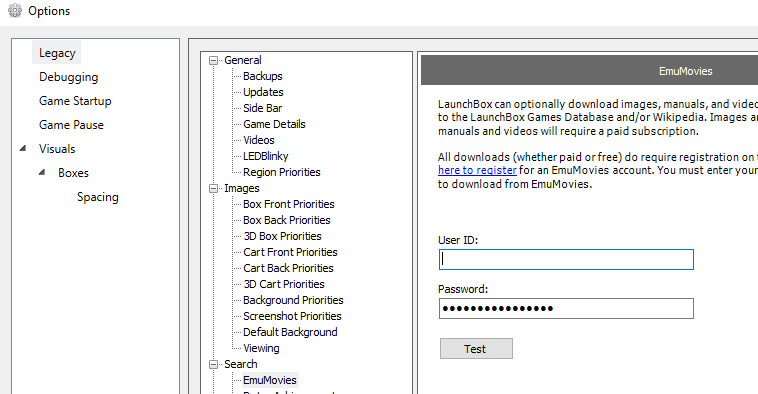This screenshot has width=758, height=394.
Task: Open the Game Pause options
Action: pos(71,125)
